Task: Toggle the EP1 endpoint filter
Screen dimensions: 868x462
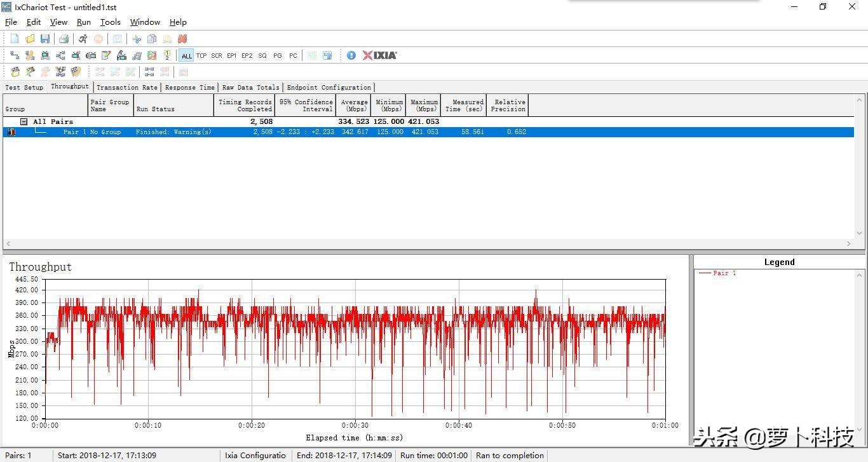Action: (x=231, y=55)
